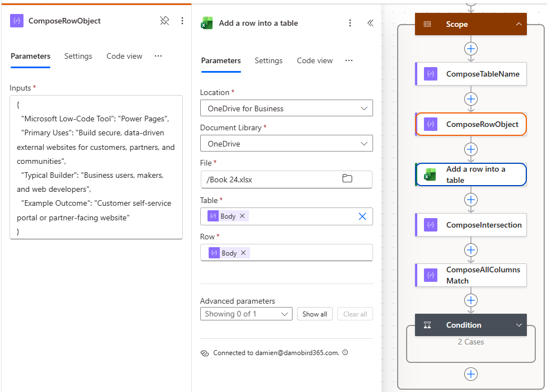Click connection info icon
The height and width of the screenshot is (392, 547).
[345, 353]
